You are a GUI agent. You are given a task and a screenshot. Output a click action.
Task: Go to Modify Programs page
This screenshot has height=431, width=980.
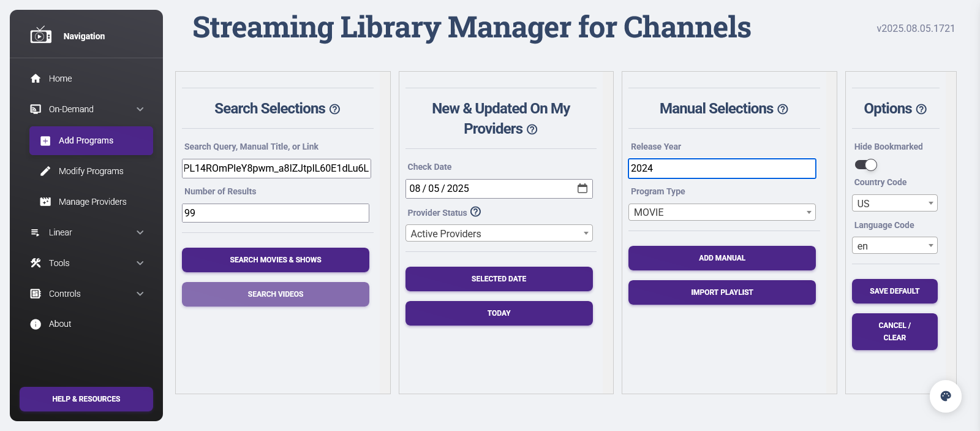(x=91, y=171)
